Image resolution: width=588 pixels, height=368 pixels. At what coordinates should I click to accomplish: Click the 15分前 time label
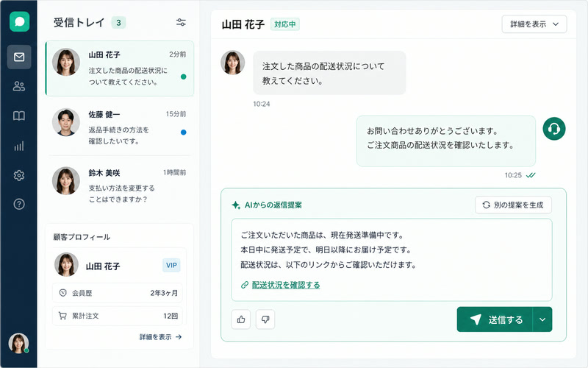pyautogui.click(x=176, y=114)
